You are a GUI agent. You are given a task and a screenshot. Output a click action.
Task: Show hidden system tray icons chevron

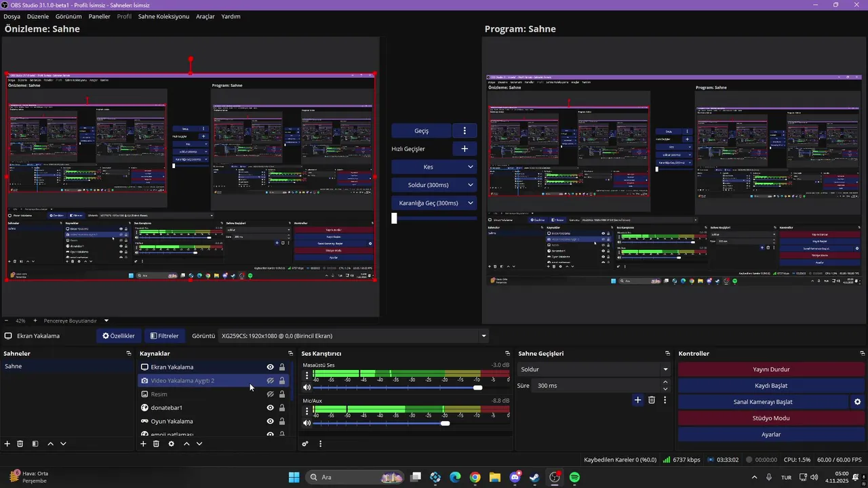pos(754,477)
